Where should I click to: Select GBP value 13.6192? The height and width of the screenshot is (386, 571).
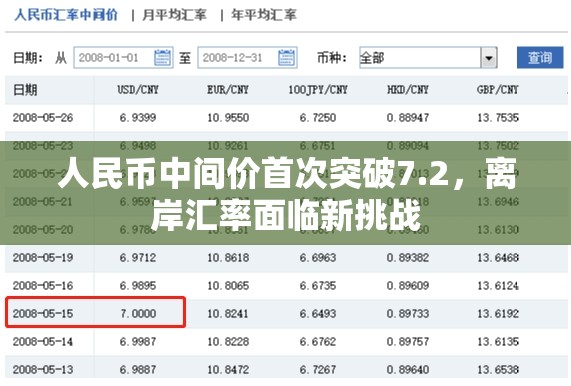[498, 314]
